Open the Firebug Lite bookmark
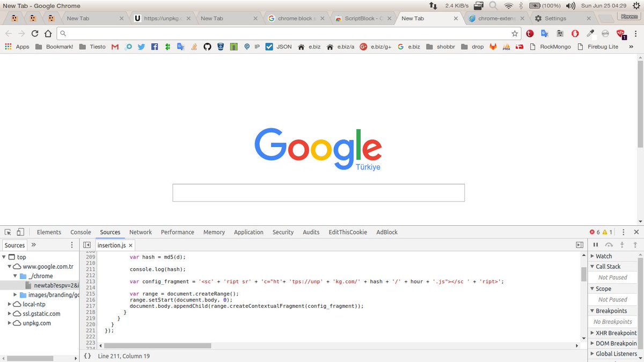This screenshot has width=644, height=362. pos(597,47)
